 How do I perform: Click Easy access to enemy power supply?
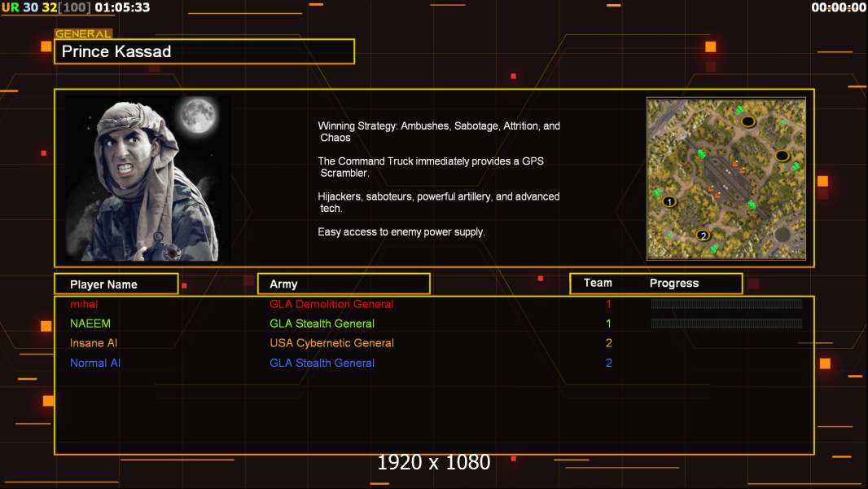click(401, 232)
